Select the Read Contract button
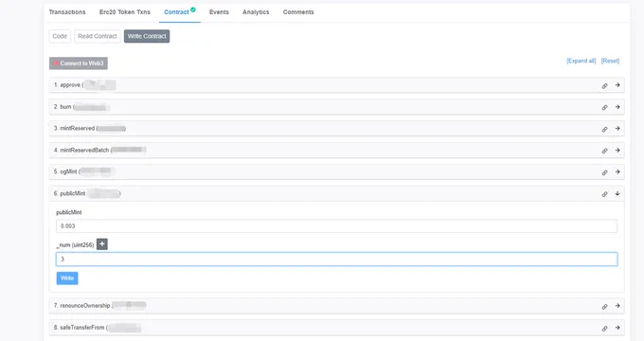This screenshot has width=644, height=341. (98, 36)
